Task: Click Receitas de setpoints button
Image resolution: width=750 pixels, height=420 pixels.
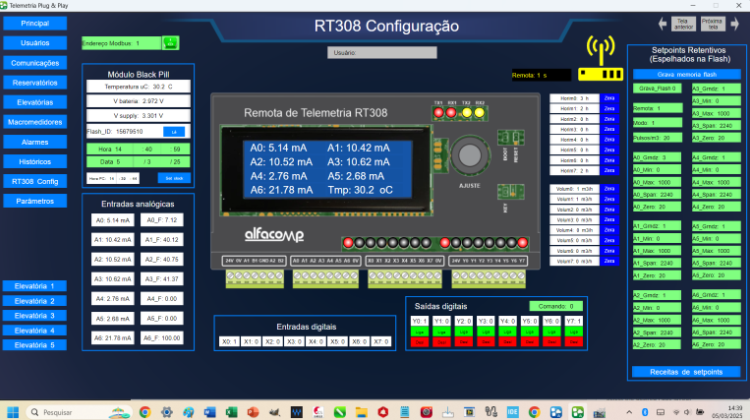Action: tap(687, 371)
